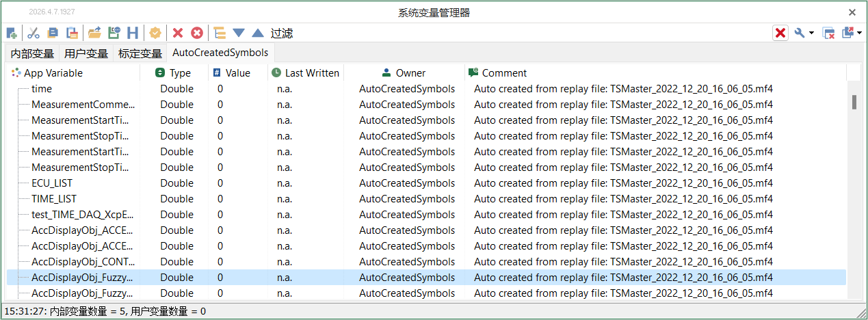Sort by the Owner column header
This screenshot has height=320, width=868.
(404, 73)
